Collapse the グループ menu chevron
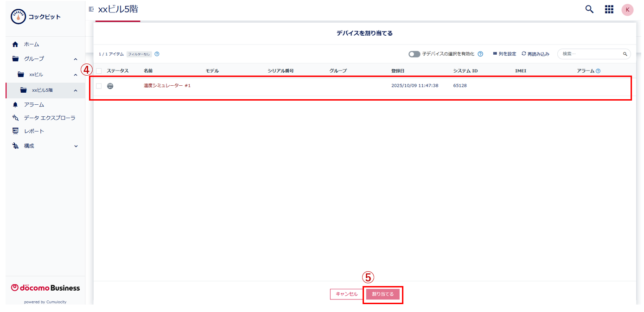 click(76, 59)
